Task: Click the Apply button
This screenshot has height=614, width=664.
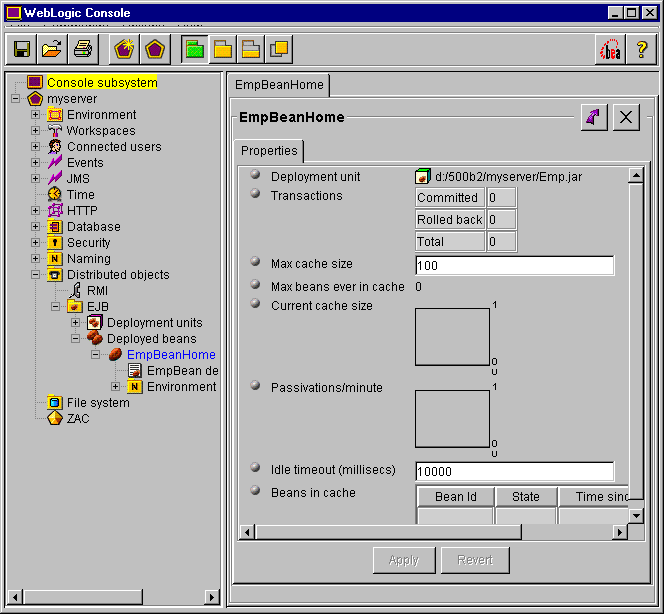Action: click(404, 560)
